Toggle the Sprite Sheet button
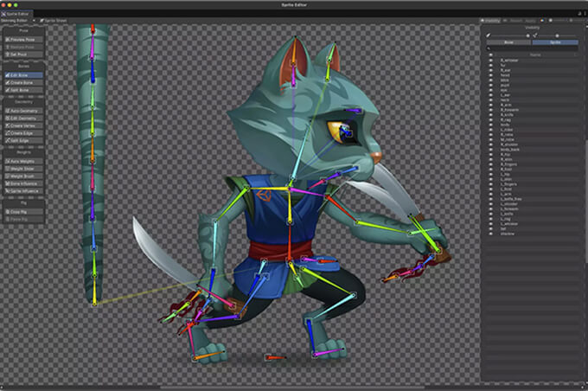 coord(54,19)
